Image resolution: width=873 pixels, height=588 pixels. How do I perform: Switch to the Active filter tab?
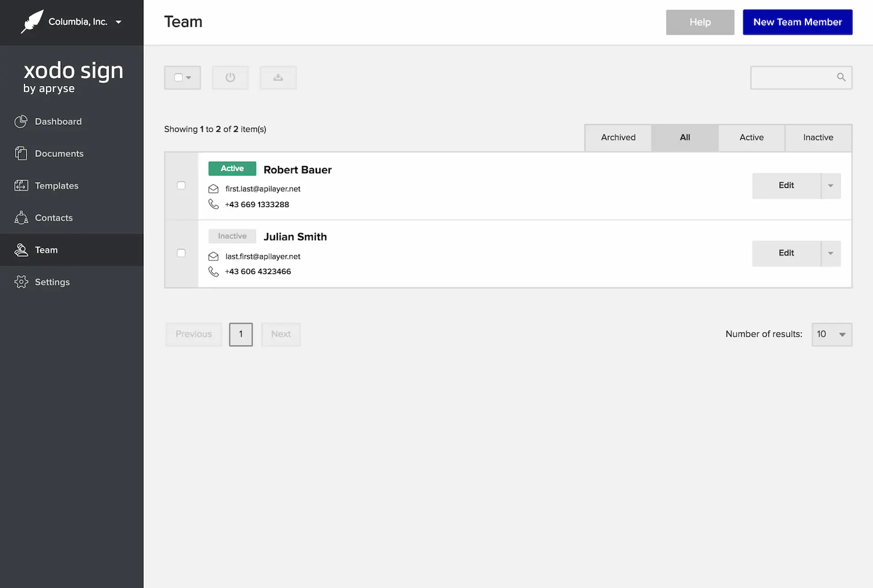[x=751, y=137]
